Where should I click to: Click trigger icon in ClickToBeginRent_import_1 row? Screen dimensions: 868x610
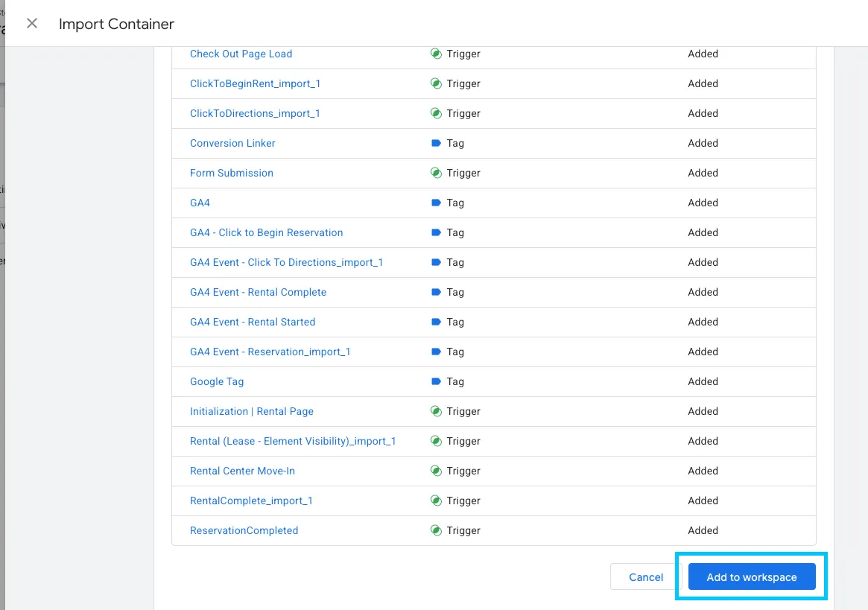(436, 83)
